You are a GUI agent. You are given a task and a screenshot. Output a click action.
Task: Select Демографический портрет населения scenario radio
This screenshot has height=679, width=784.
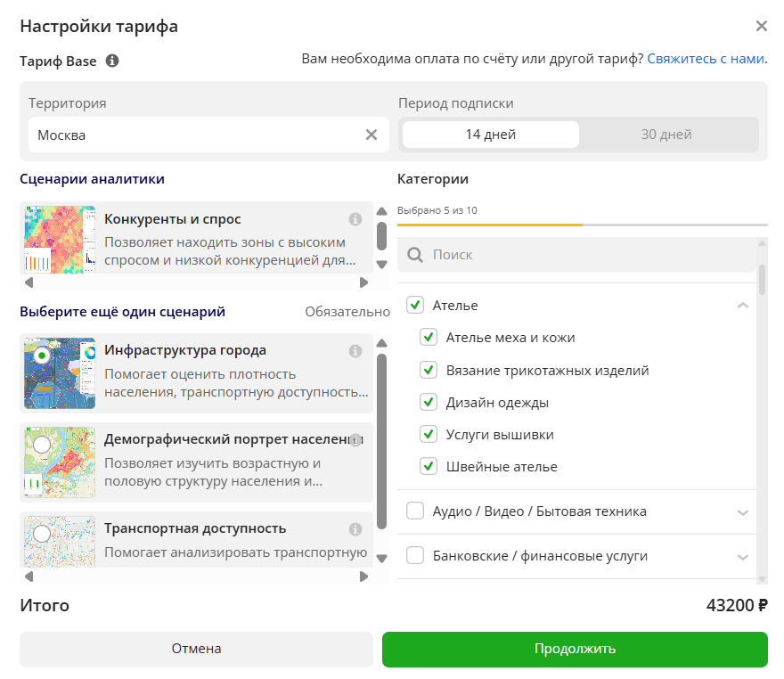coord(42,444)
